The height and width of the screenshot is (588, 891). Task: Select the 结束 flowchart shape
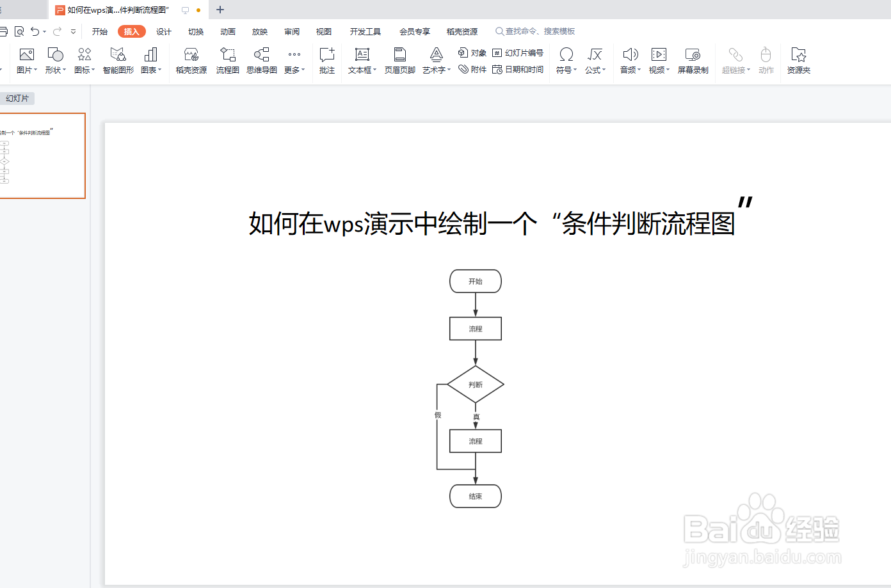click(476, 497)
